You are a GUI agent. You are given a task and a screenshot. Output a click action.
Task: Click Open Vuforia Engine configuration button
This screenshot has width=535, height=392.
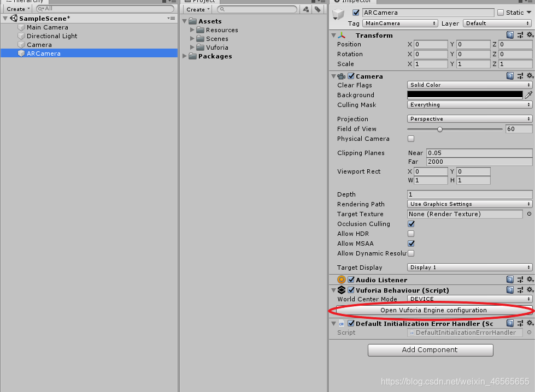434,310
